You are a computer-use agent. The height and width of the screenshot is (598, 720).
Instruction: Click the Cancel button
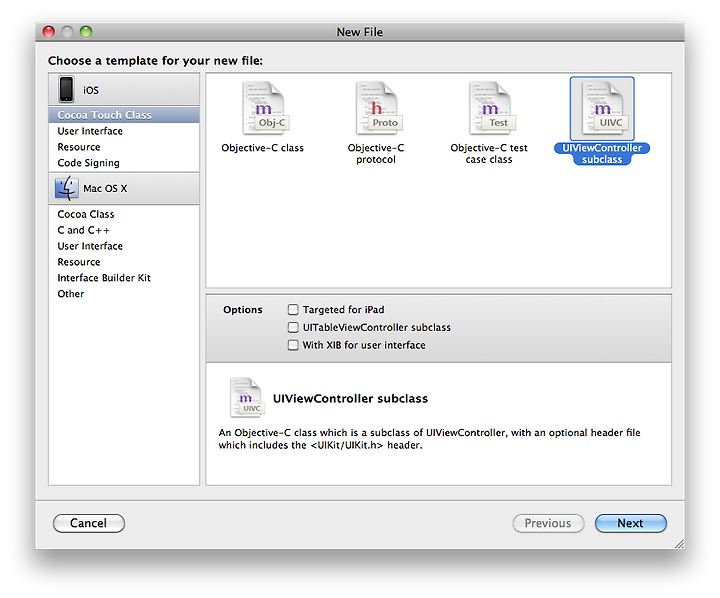(x=89, y=523)
